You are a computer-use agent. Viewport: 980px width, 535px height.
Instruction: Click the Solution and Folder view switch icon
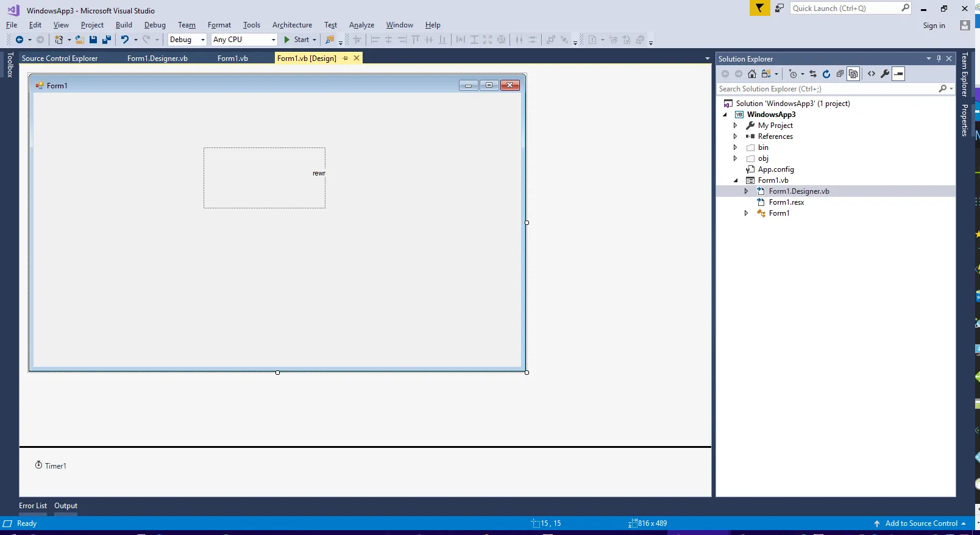click(x=766, y=74)
